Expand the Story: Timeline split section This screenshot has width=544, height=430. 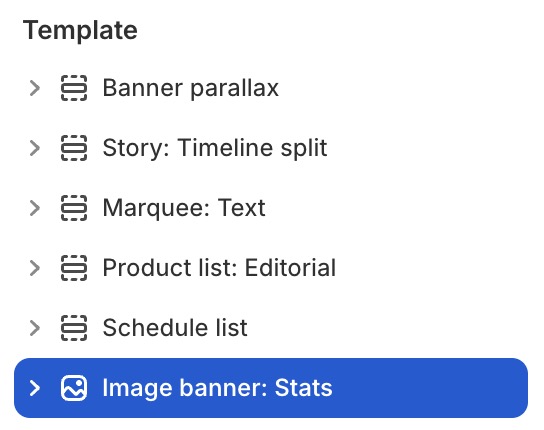(x=35, y=148)
